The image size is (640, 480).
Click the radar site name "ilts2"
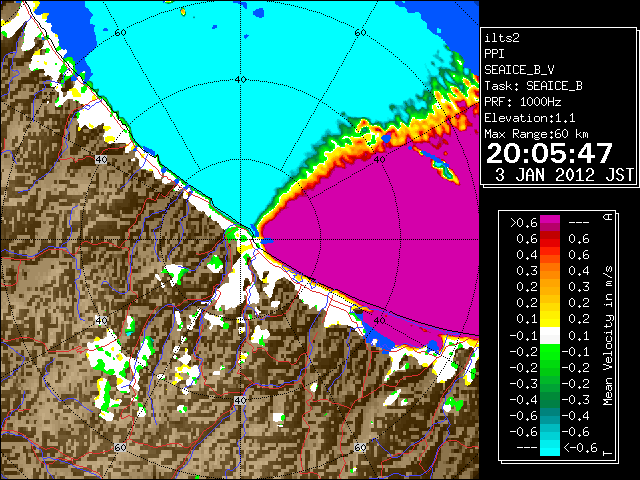click(x=502, y=38)
